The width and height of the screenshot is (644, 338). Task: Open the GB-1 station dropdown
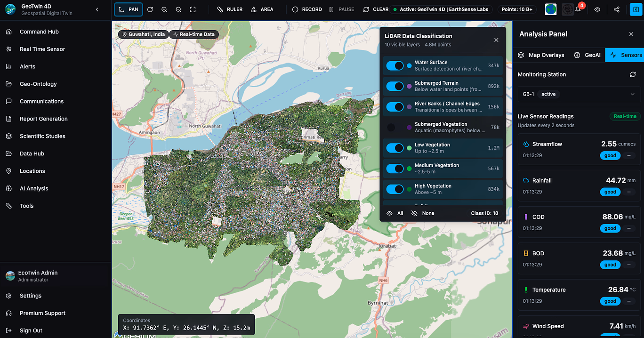579,94
